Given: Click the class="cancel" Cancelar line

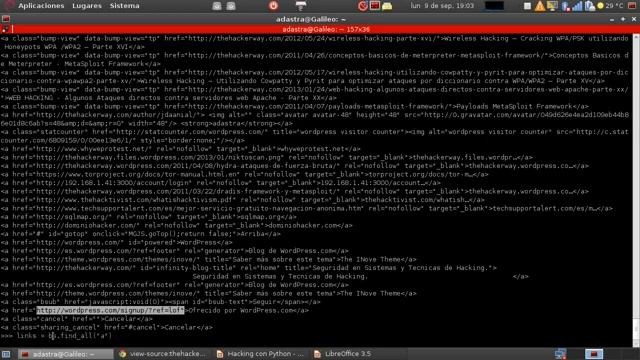Looking at the screenshot, I should (77, 319).
